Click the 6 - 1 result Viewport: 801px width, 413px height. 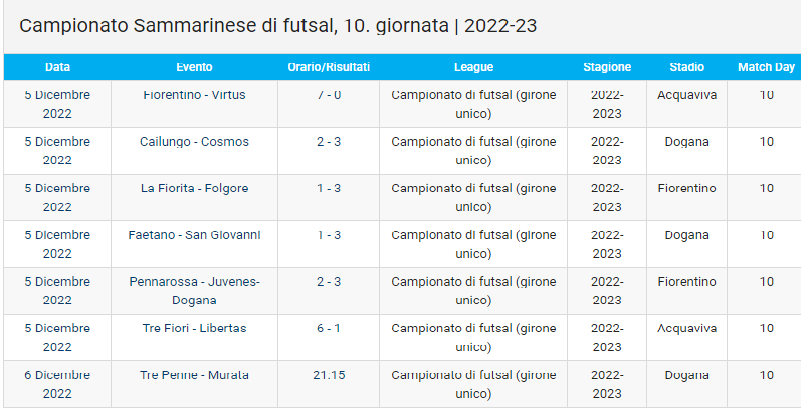point(329,328)
